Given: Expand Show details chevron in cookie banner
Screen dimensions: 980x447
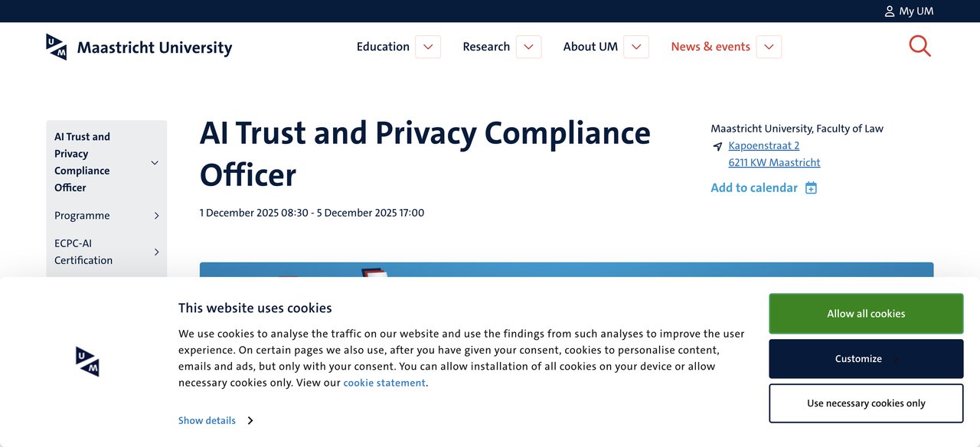Looking at the screenshot, I should 250,420.
